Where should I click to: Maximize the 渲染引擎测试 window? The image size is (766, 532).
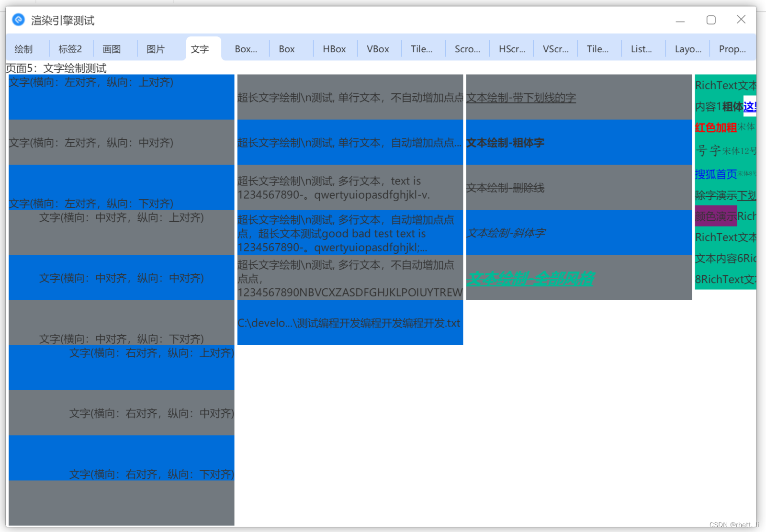tap(711, 20)
